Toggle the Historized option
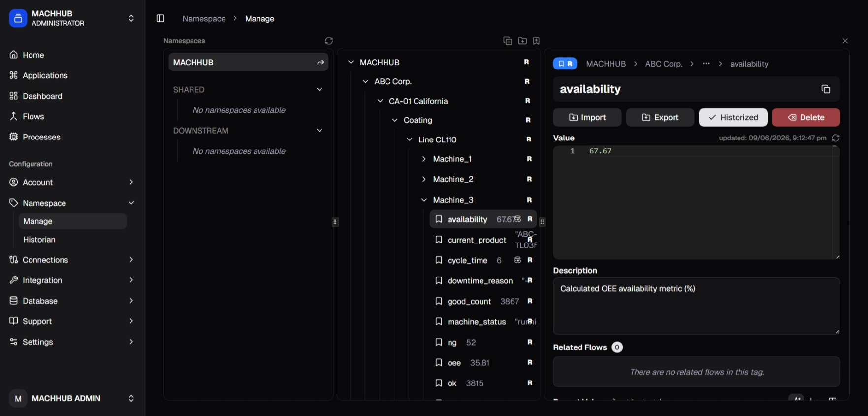868x416 pixels. click(x=733, y=117)
